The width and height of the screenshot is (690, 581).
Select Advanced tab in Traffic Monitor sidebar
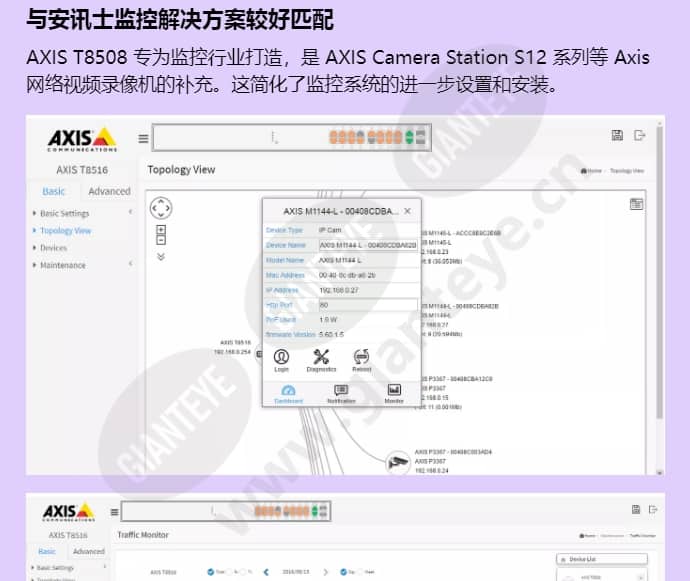point(88,551)
